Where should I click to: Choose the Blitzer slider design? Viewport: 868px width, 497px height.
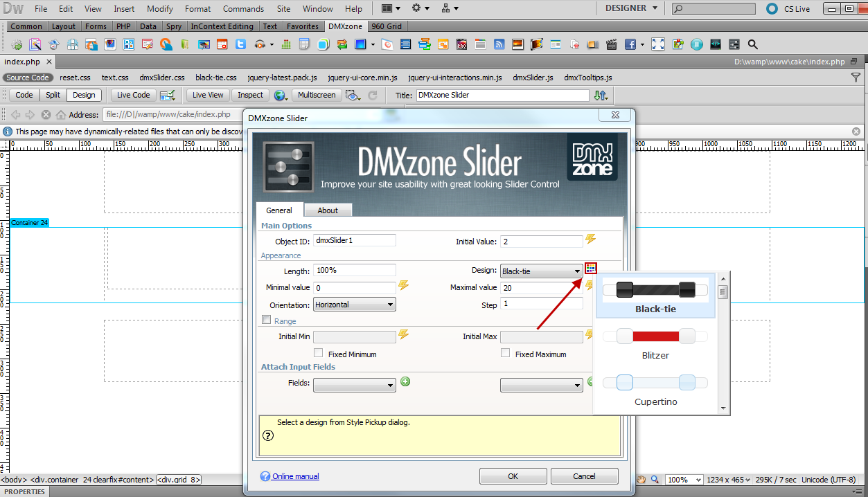655,343
